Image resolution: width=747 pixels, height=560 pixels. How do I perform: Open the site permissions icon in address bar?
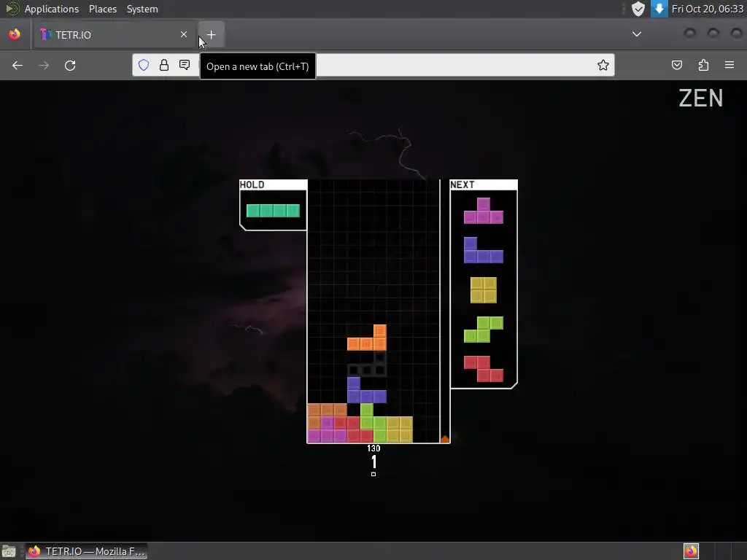185,65
